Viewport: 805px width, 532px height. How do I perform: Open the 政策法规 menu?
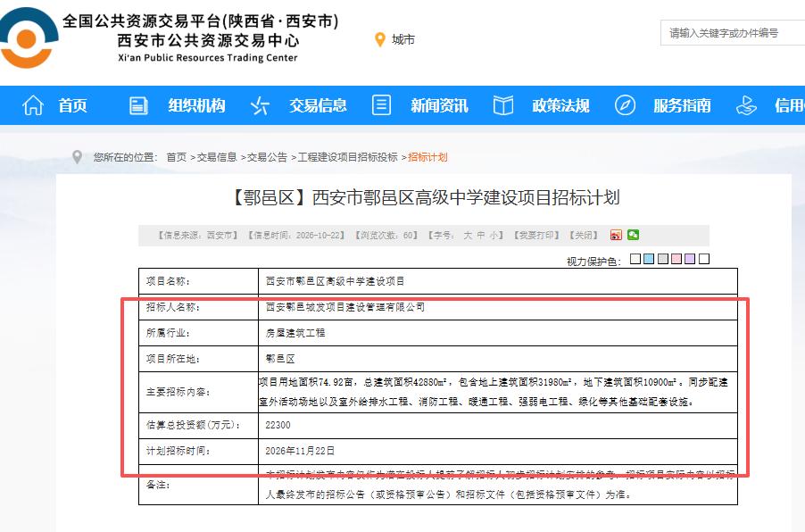pos(560,106)
